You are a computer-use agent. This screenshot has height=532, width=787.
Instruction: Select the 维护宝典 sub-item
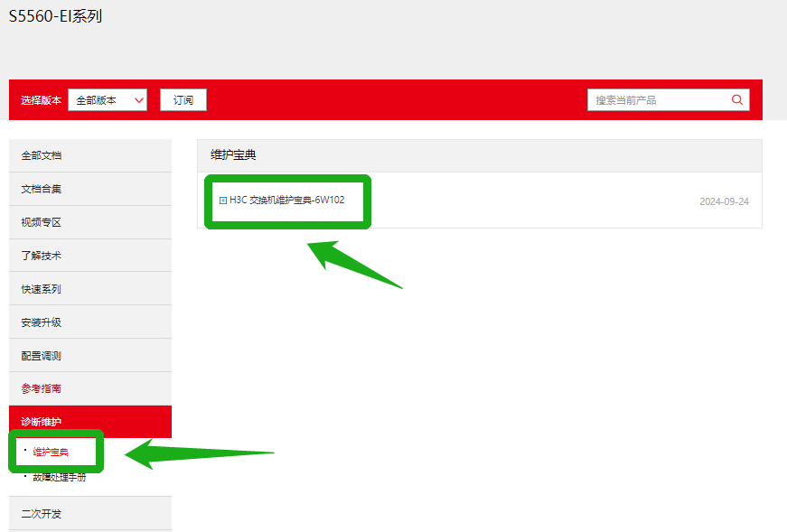(x=51, y=453)
